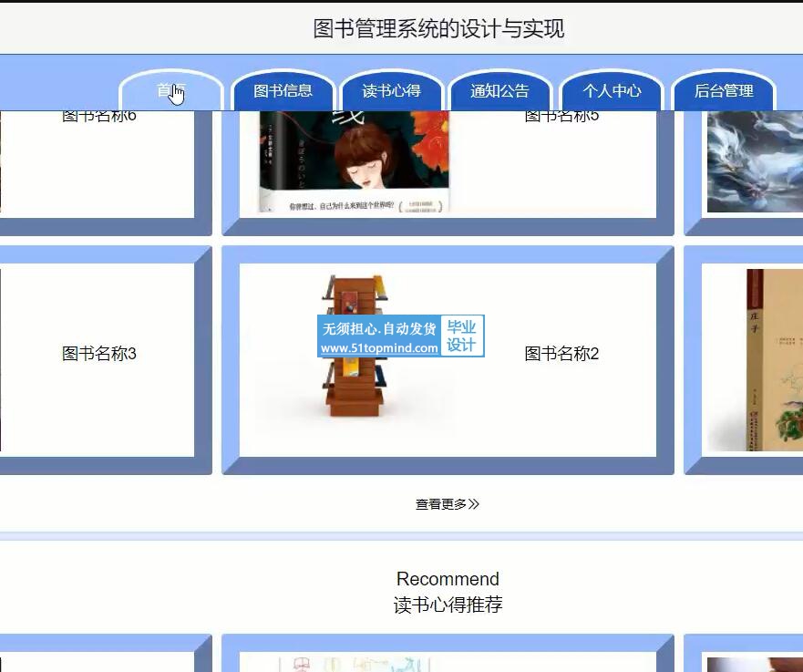Click the girl cover image of 图书名称5
Viewport: 803px width, 672px height.
354,160
